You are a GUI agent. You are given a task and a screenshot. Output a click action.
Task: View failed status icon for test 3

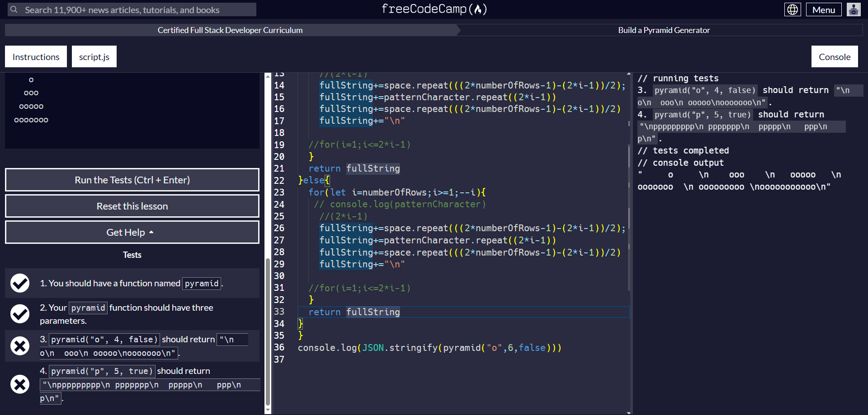click(x=20, y=346)
